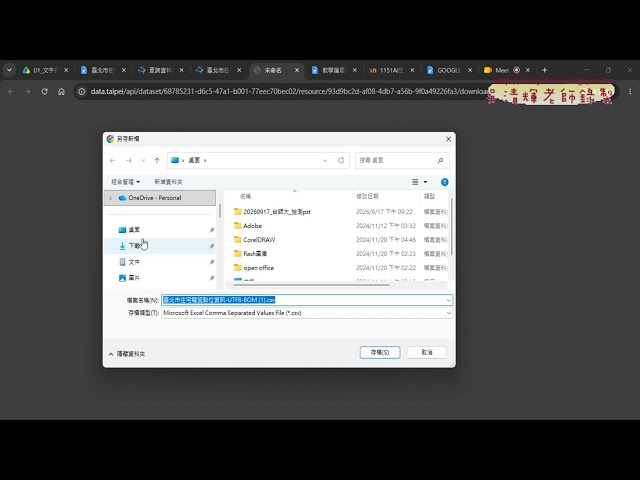640x480 pixels.
Task: Switch to the Meet browser tab
Action: pyautogui.click(x=501, y=70)
